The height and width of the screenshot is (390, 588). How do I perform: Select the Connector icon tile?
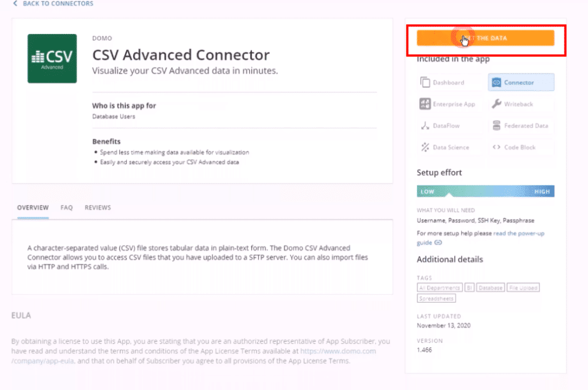click(x=497, y=83)
